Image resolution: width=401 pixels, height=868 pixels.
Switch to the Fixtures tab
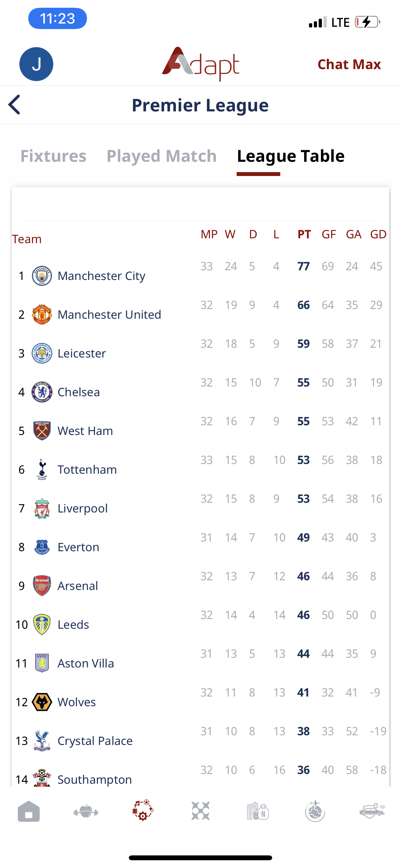[53, 156]
